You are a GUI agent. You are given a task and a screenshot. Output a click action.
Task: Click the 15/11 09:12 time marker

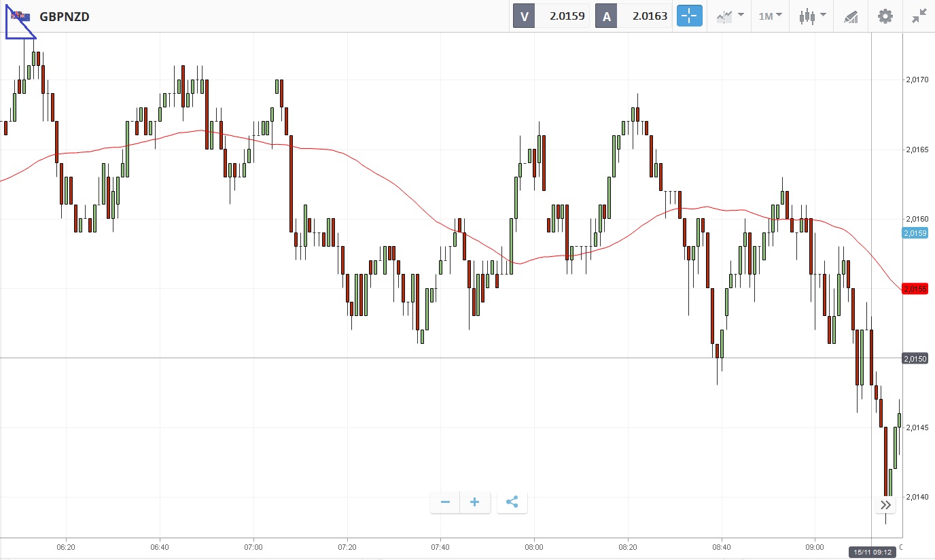click(x=872, y=553)
